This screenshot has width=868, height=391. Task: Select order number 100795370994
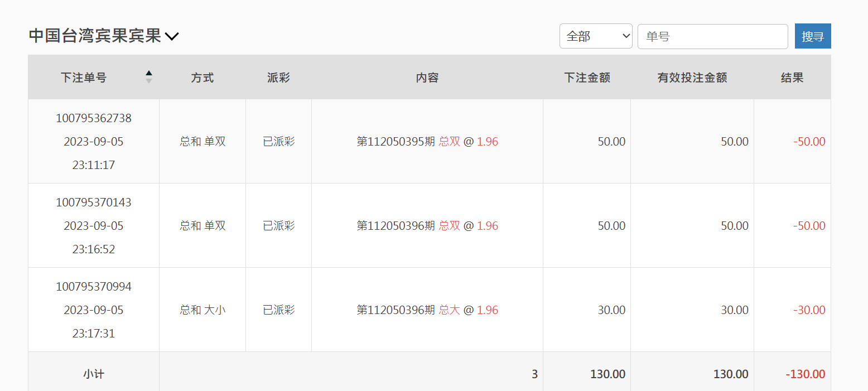[94, 287]
